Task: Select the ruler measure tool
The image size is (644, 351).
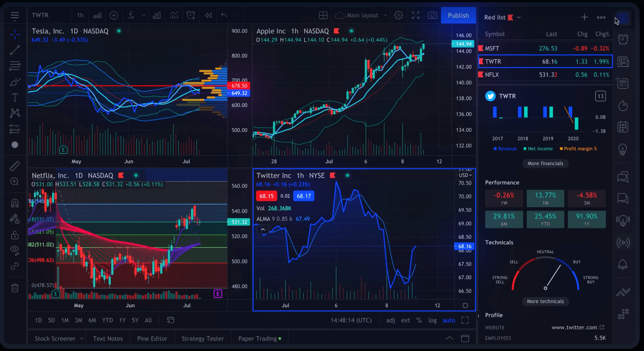Action: (15, 166)
